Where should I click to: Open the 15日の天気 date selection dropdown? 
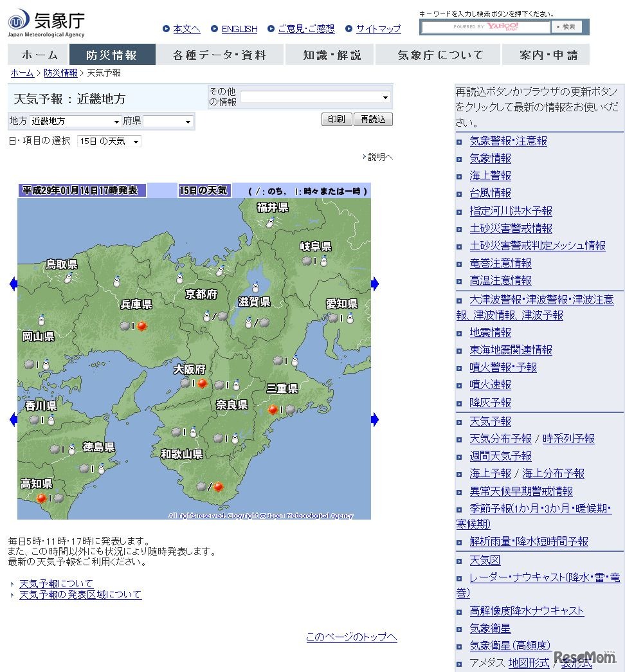click(x=109, y=141)
